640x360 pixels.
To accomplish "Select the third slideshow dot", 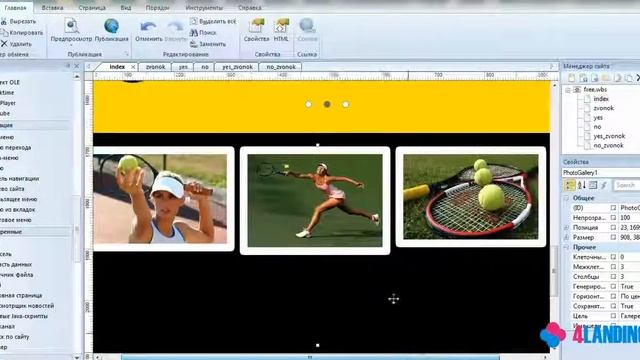I will [x=346, y=104].
